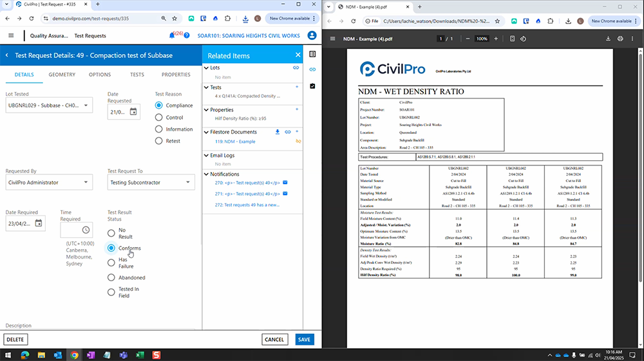644x361 pixels.
Task: Set Test Result Status to Has Failure
Action: tap(111, 263)
